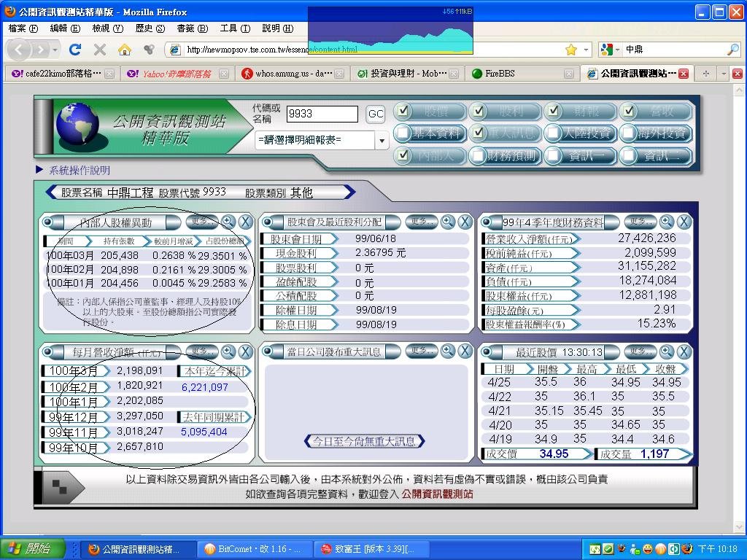747x560 pixels.
Task: Uncheck the 內部人 checkbox
Action: click(403, 155)
